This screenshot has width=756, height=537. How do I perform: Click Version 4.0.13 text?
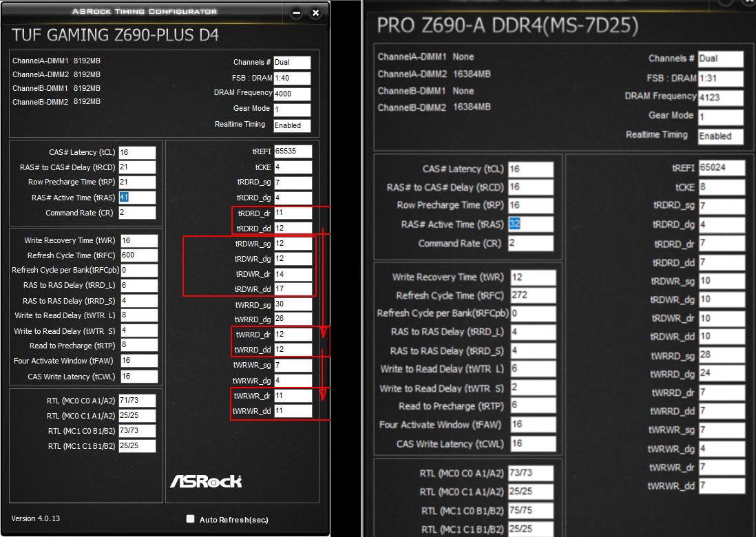[x=36, y=518]
